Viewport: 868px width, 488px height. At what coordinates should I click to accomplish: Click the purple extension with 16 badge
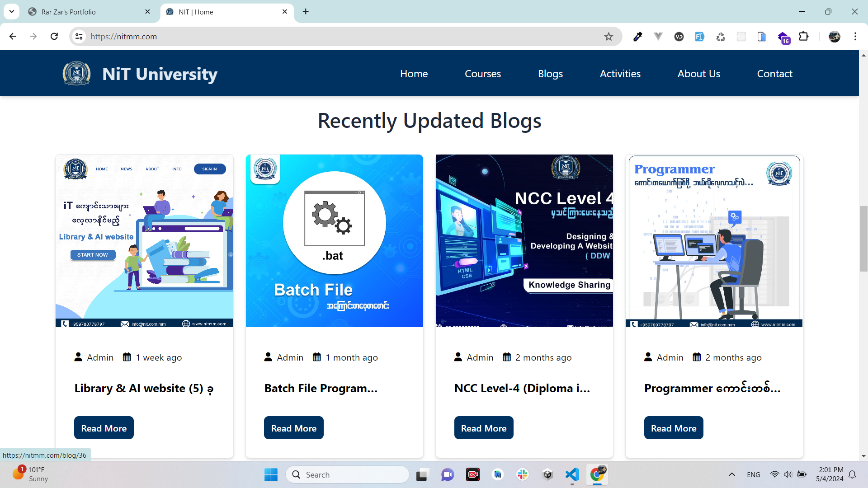(x=783, y=38)
